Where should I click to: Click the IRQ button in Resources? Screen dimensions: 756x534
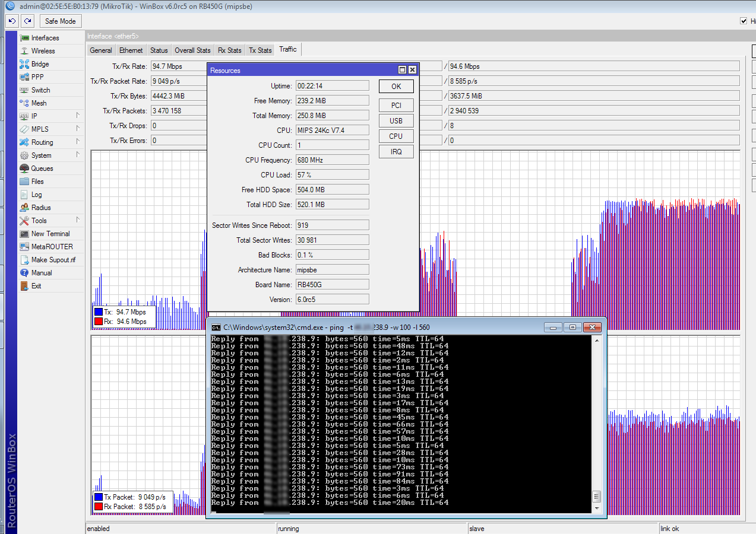(x=396, y=152)
